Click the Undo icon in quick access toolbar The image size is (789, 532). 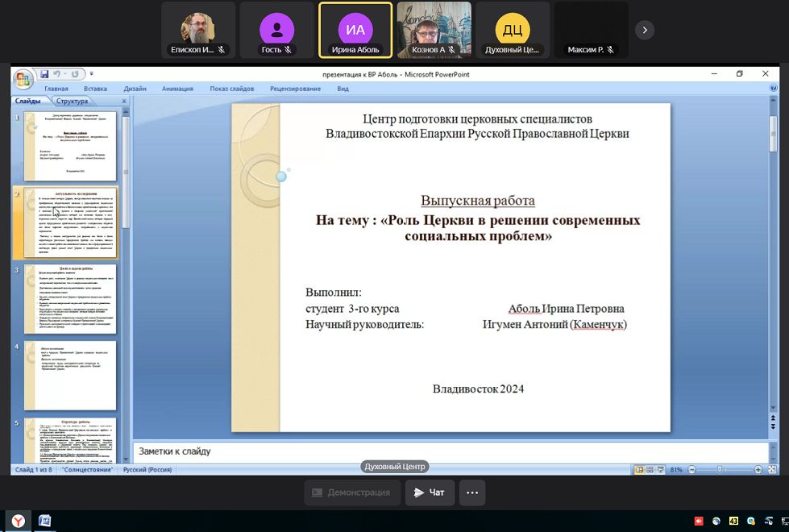(x=58, y=74)
